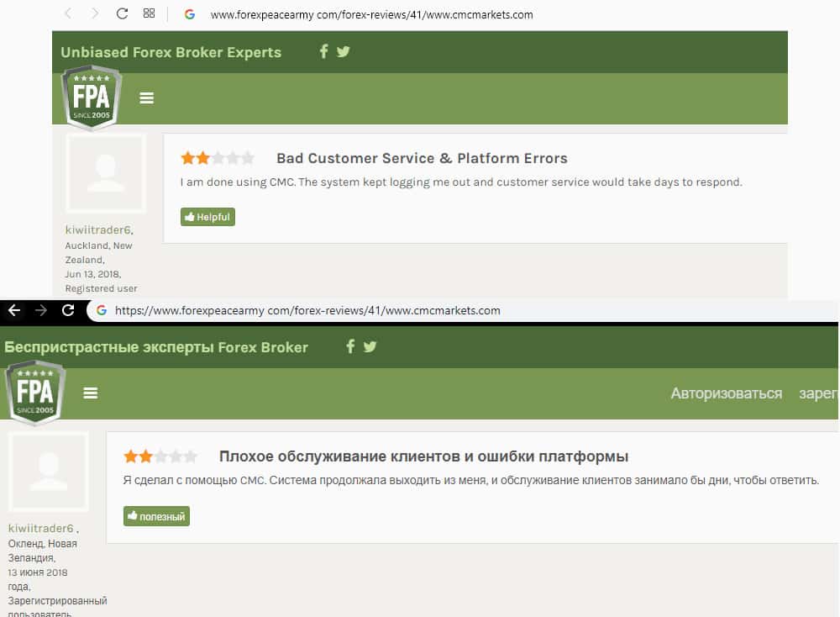The image size is (840, 617).
Task: Click the 'Registered user' text
Action: pyautogui.click(x=102, y=288)
